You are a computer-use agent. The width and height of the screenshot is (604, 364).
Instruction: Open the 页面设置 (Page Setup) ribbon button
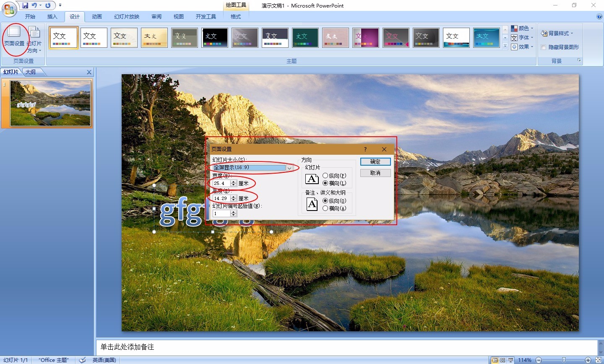14,37
